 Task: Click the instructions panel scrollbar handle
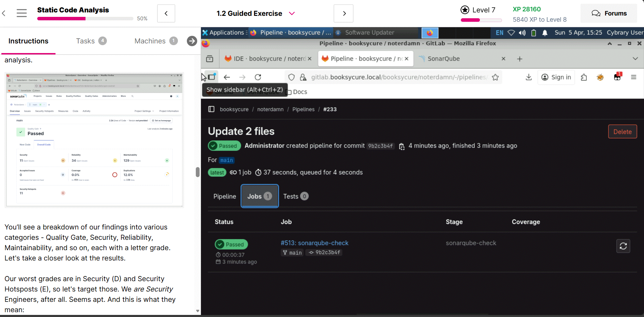(198, 172)
